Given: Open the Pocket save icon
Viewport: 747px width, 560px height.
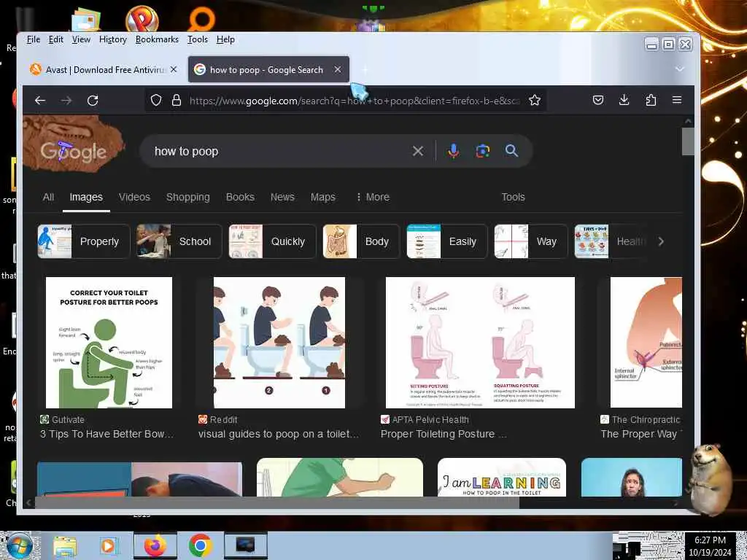Looking at the screenshot, I should 598,100.
